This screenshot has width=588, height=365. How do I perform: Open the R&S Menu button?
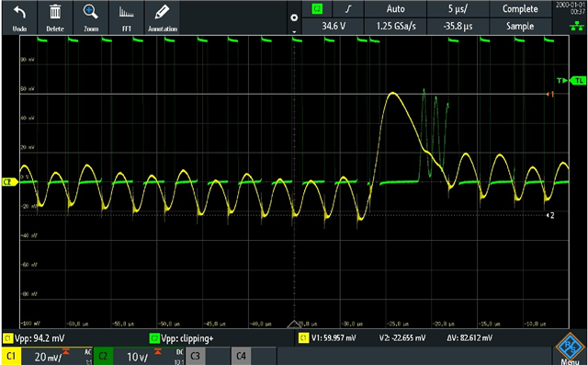click(x=570, y=348)
